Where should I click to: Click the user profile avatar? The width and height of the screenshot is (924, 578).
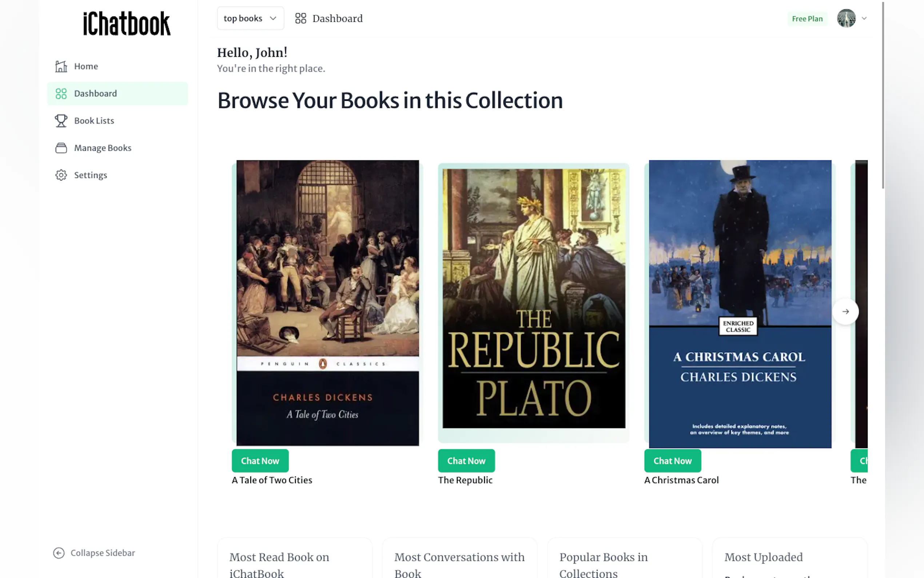pyautogui.click(x=846, y=18)
